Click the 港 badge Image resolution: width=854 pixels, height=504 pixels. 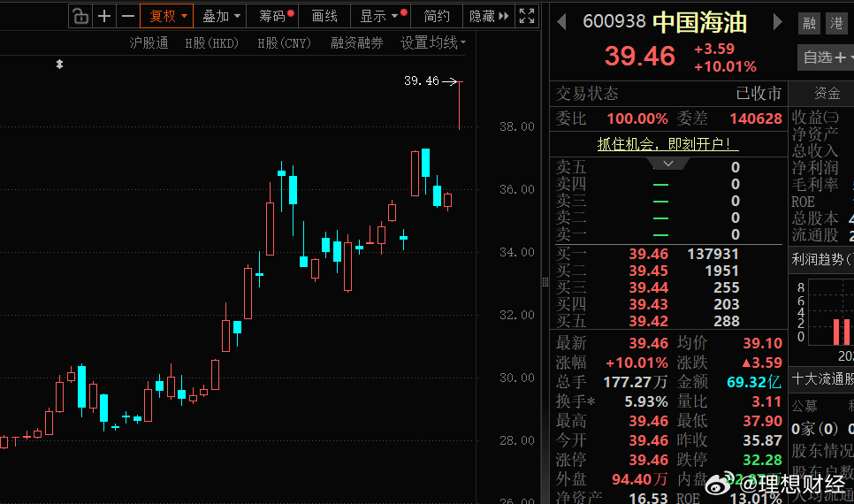click(836, 23)
